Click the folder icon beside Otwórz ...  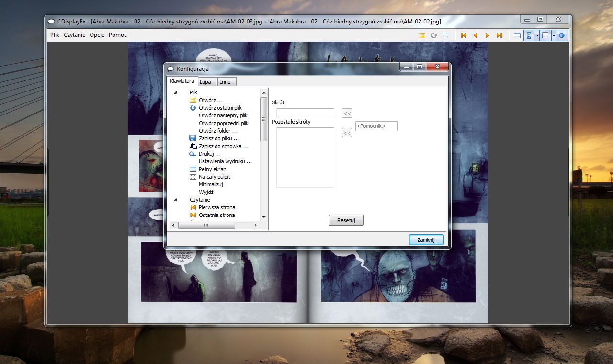click(x=193, y=100)
